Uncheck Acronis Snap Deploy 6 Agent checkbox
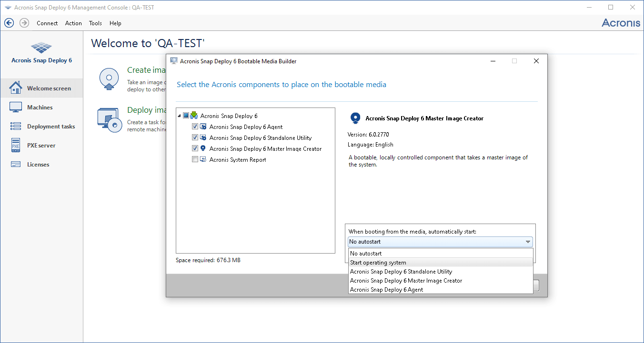 (x=195, y=127)
